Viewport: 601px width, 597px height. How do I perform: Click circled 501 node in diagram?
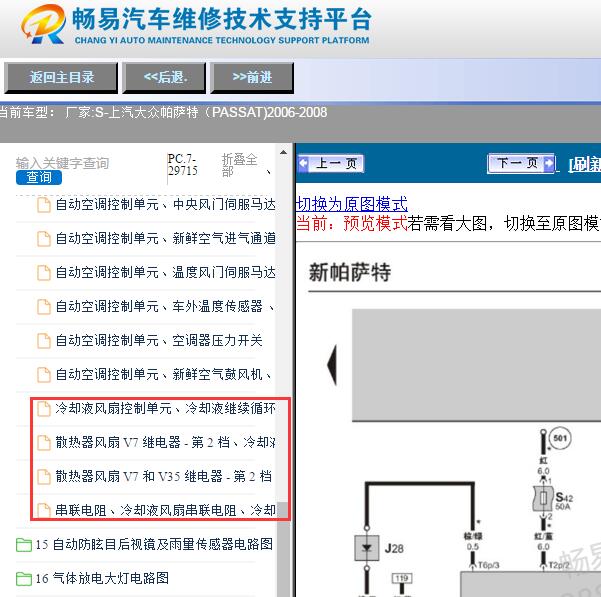(560, 438)
